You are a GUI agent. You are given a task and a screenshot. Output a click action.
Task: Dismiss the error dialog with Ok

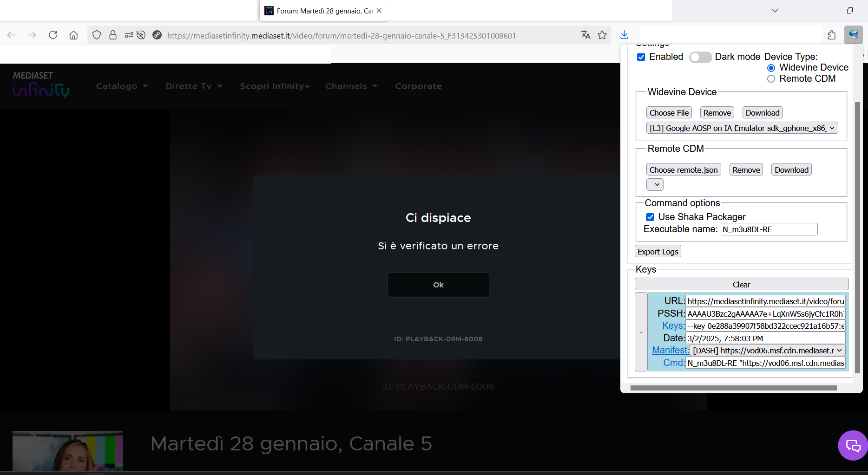[x=438, y=285]
